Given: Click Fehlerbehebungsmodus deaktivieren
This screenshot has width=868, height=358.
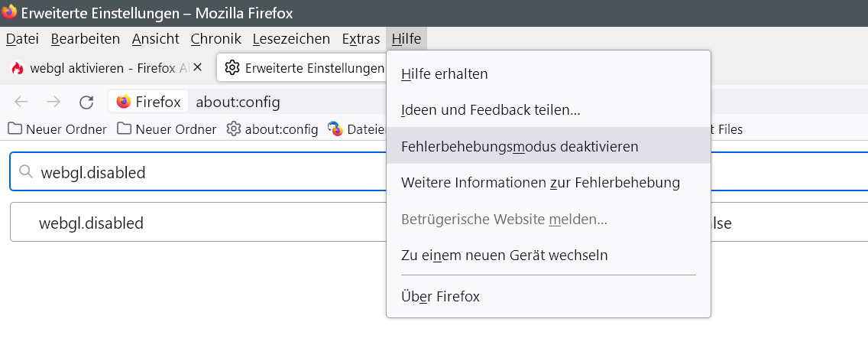Looking at the screenshot, I should (520, 146).
